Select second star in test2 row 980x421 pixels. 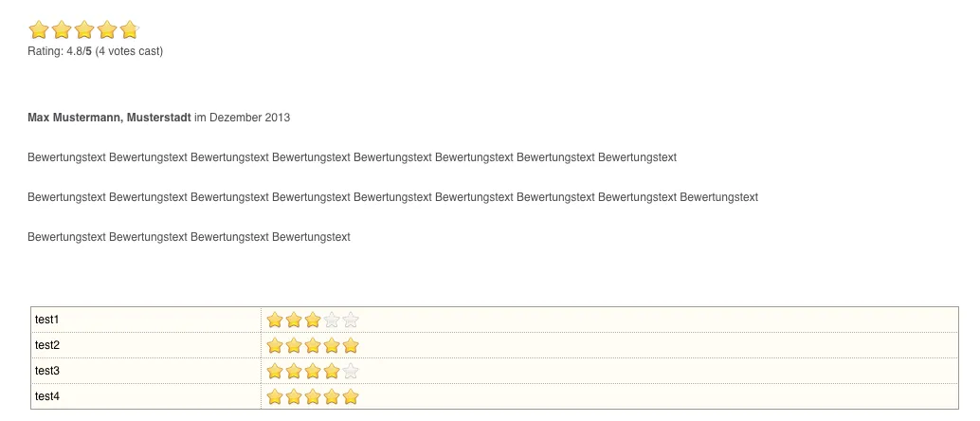(x=294, y=345)
